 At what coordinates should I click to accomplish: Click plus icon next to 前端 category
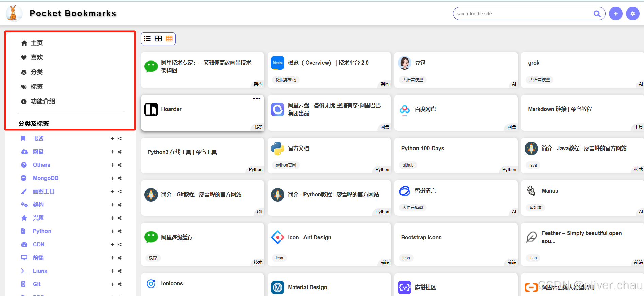112,258
